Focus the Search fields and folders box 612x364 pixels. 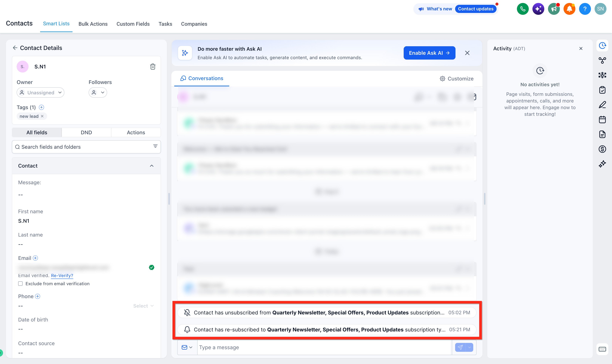coord(86,147)
